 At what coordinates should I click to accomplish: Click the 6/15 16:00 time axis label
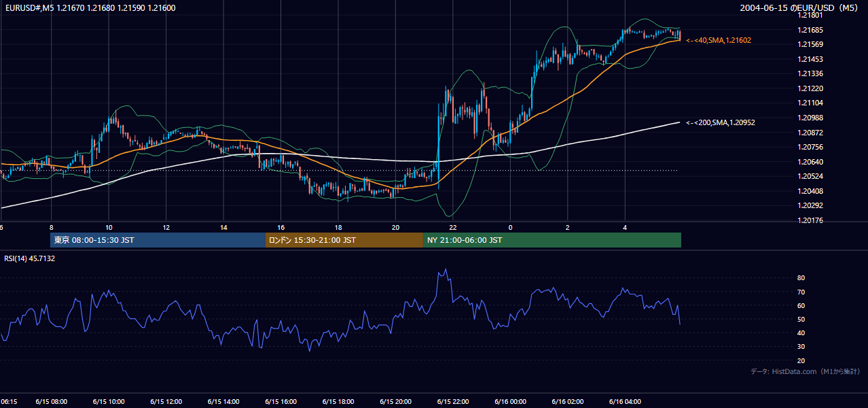(x=281, y=402)
